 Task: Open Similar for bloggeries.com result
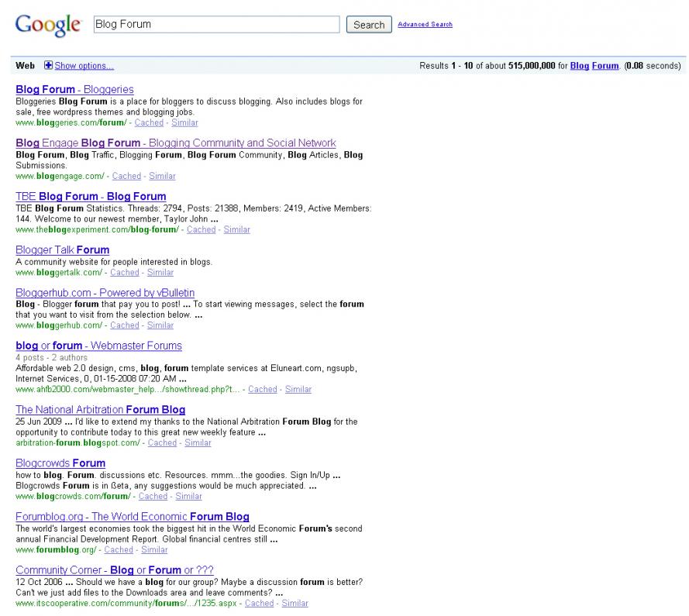[x=184, y=122]
